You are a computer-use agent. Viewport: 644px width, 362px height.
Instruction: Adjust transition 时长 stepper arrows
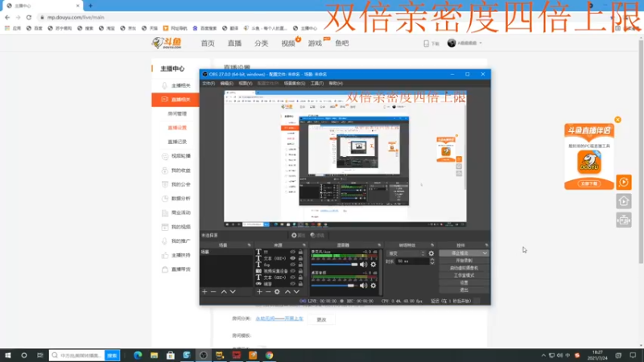pyautogui.click(x=432, y=261)
